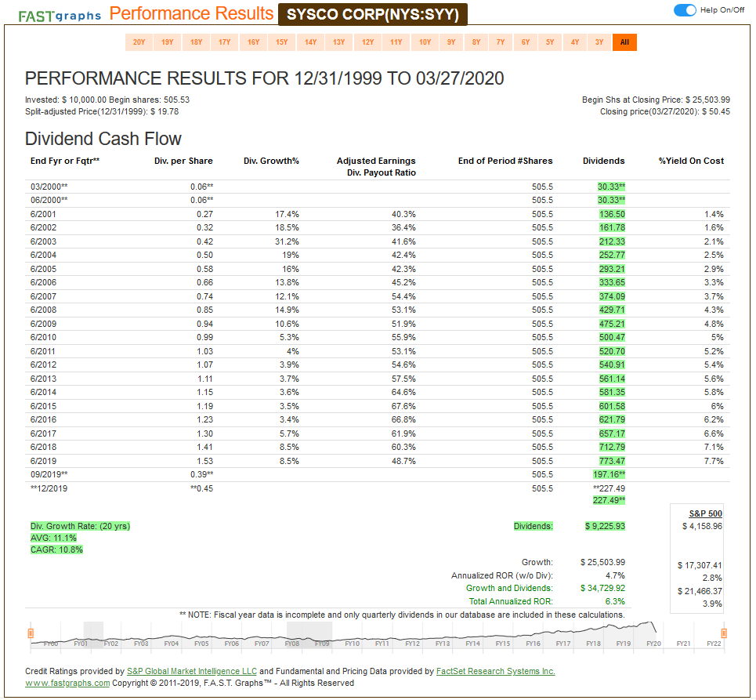Click the 6/2019 row label
This screenshot has height=700, width=756.
point(43,461)
